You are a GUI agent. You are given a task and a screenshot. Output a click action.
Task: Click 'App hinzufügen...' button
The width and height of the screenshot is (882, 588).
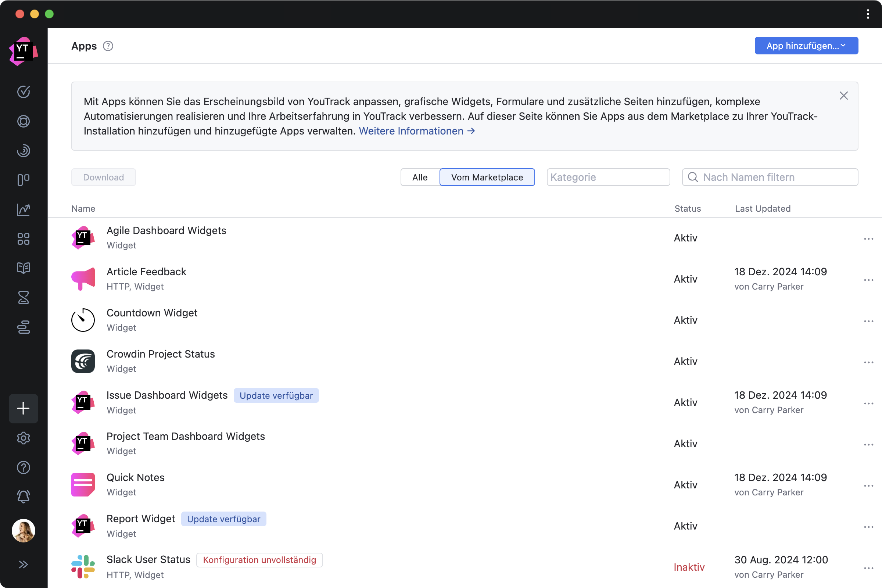[806, 45]
